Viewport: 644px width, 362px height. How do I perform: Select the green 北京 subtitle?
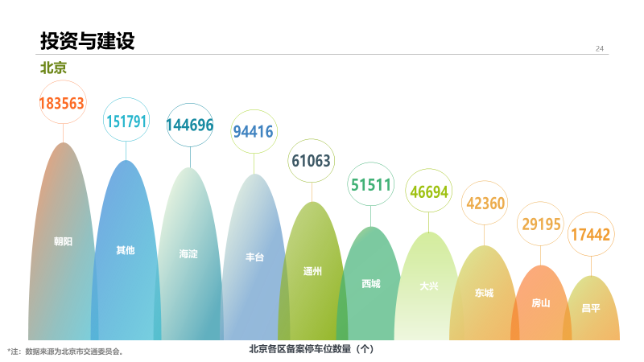coord(53,68)
